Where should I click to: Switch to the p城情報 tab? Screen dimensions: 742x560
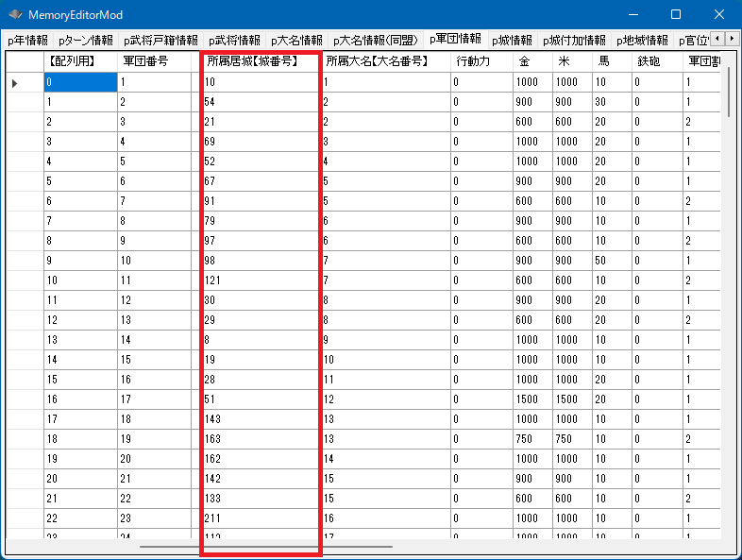pyautogui.click(x=512, y=41)
